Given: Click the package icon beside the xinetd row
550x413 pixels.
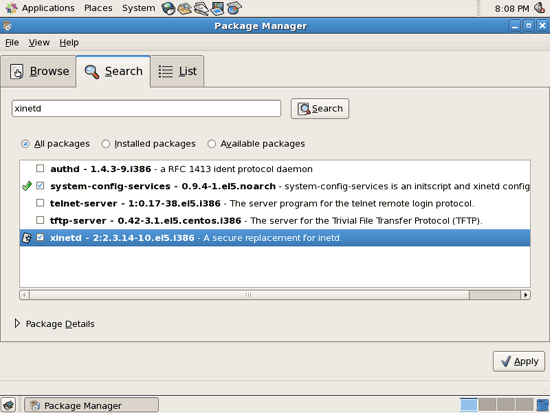Looking at the screenshot, I should 27,238.
